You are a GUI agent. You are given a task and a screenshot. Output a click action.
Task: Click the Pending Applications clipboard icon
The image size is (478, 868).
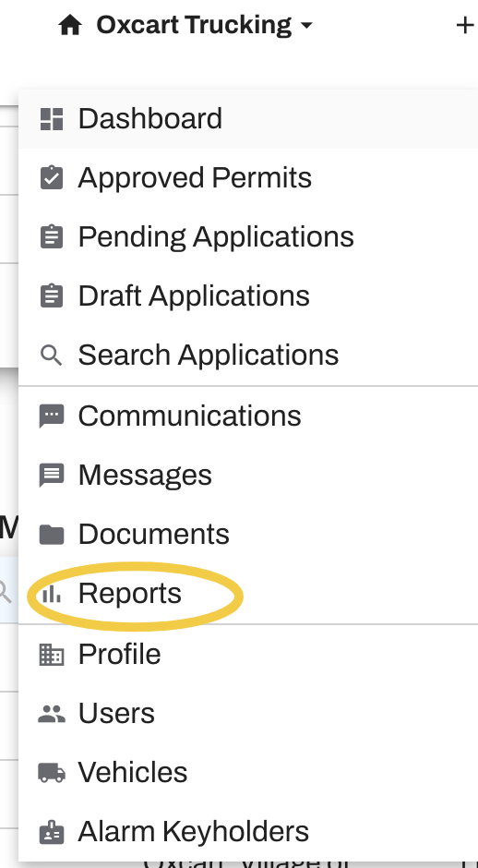click(x=52, y=237)
